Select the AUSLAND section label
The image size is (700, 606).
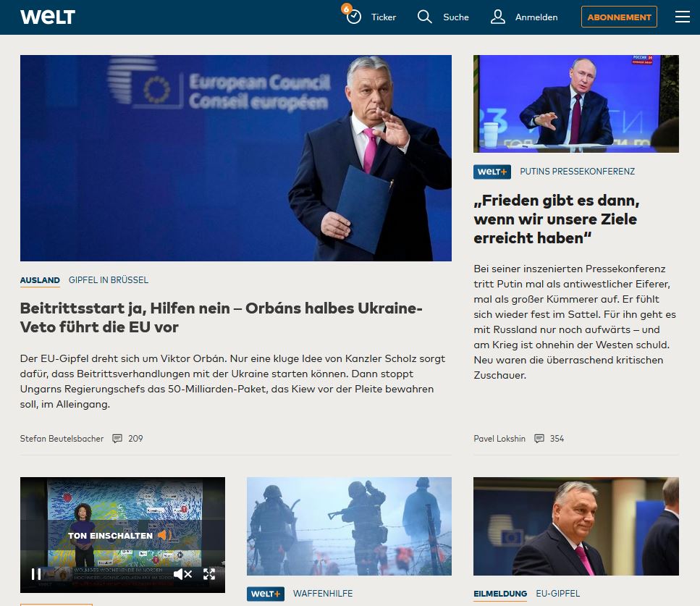coord(40,280)
